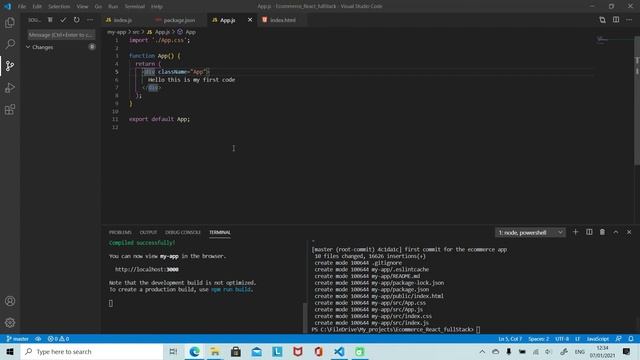Open the Edit menu

click(37, 7)
